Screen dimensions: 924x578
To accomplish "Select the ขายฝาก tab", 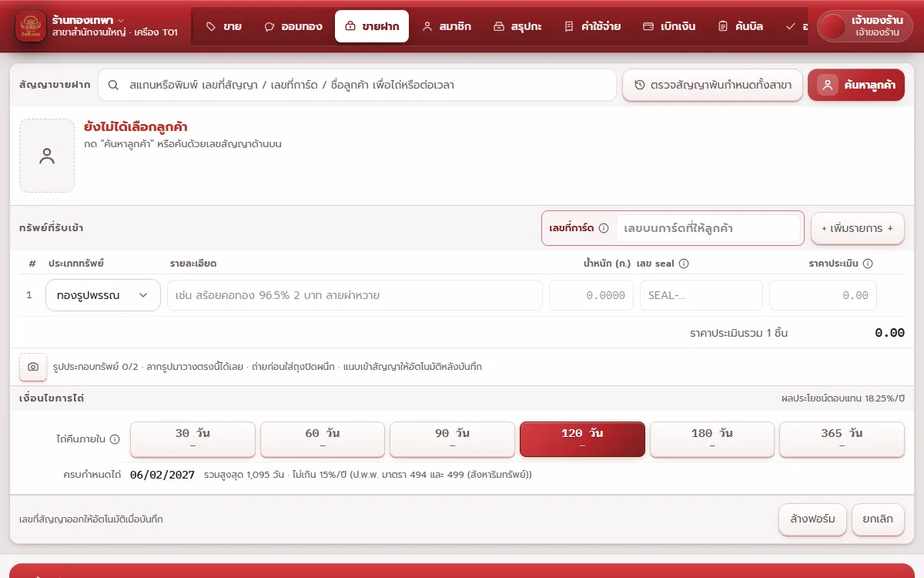I will (372, 26).
